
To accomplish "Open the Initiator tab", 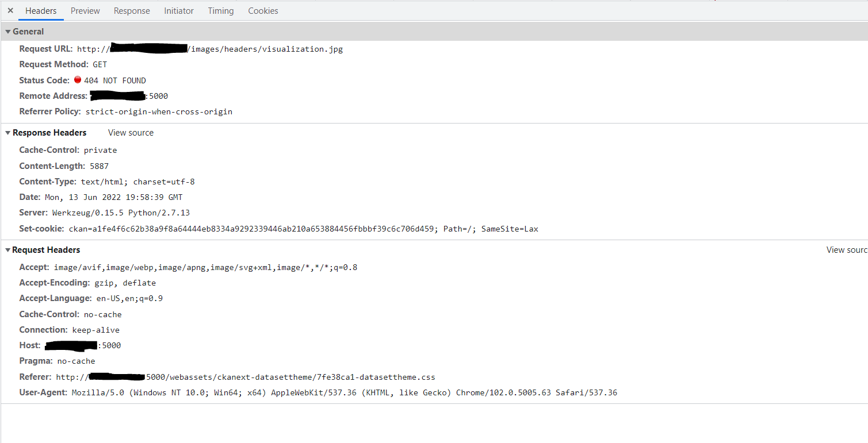I will click(178, 10).
